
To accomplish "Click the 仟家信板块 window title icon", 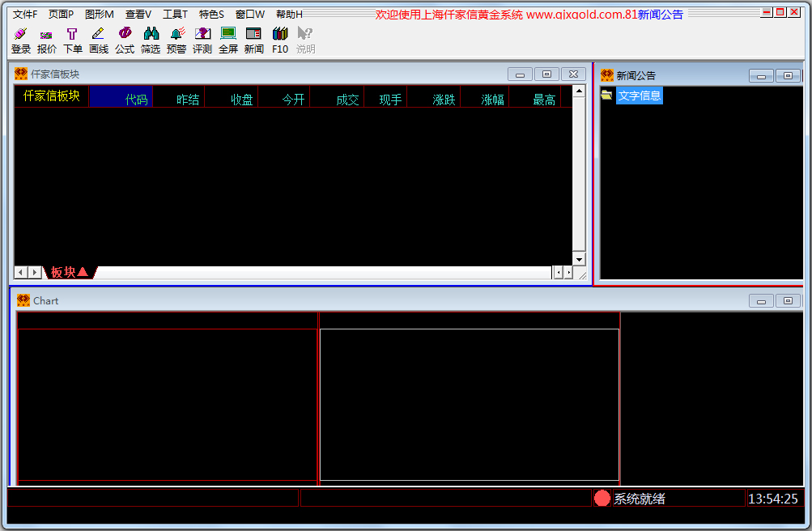I will tap(21, 74).
